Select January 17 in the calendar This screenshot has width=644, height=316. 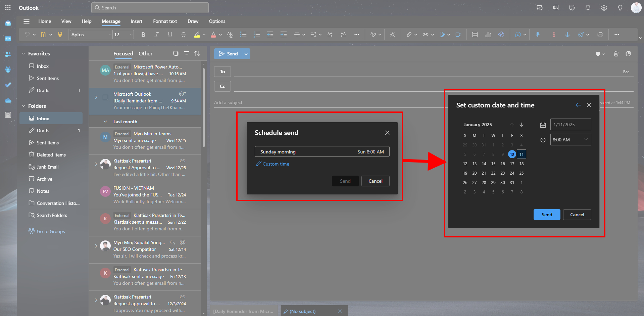512,164
